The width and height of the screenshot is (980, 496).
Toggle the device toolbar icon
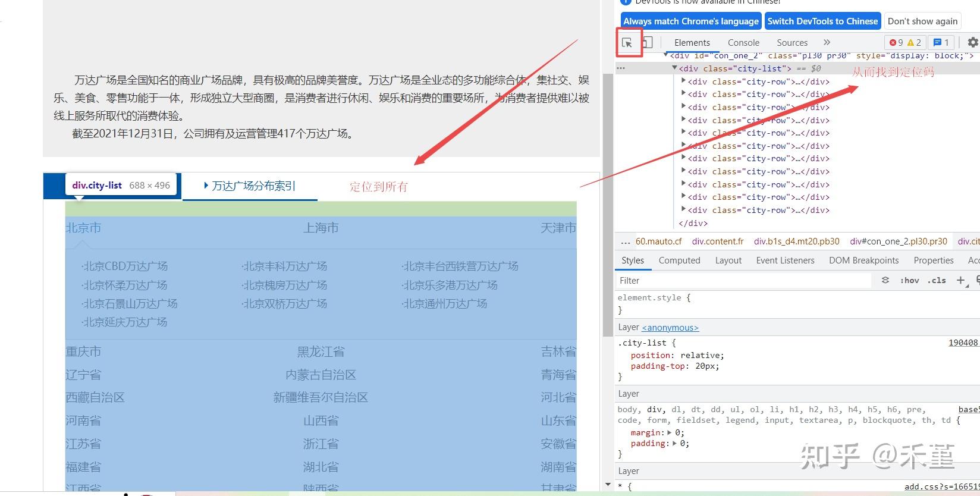click(648, 43)
